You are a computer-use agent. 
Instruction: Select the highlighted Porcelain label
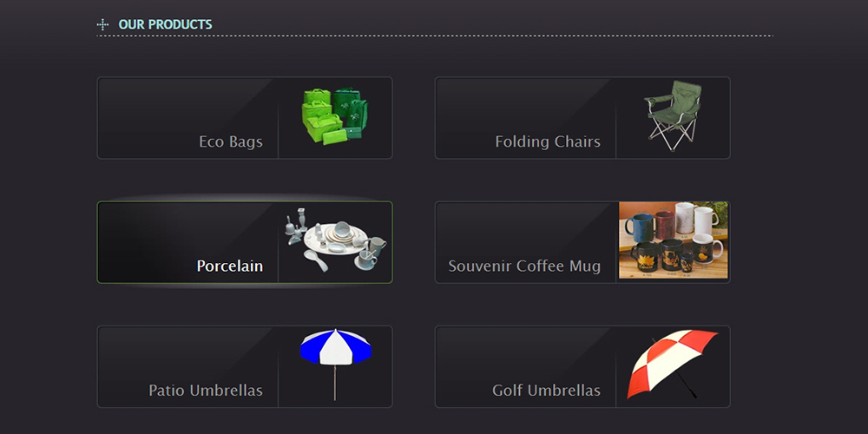[x=230, y=266]
